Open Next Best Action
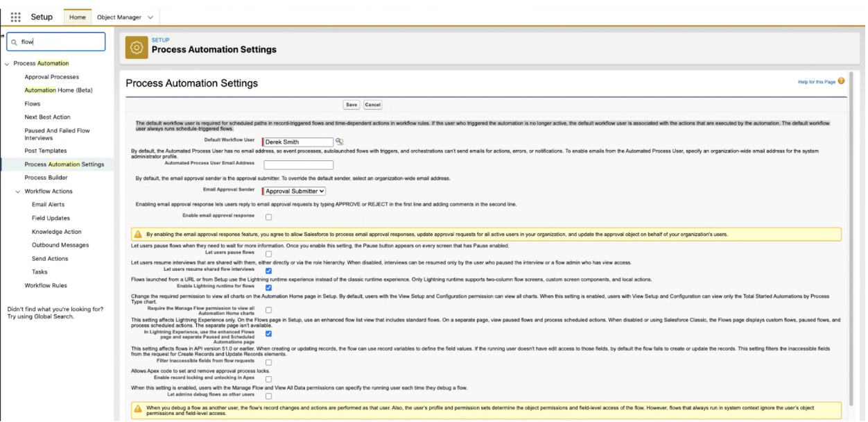This screenshot has height=422, width=868. (47, 117)
